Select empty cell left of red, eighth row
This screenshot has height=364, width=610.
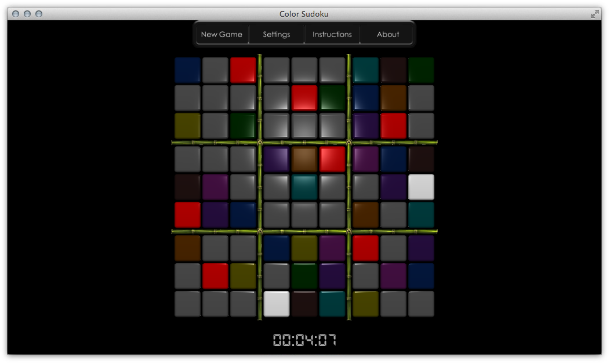(187, 276)
